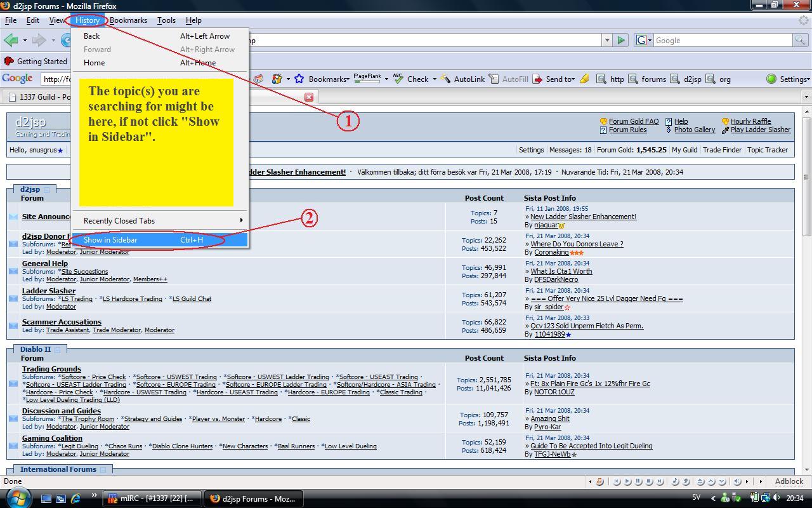Open the Trade Finder link

pyautogui.click(x=722, y=150)
